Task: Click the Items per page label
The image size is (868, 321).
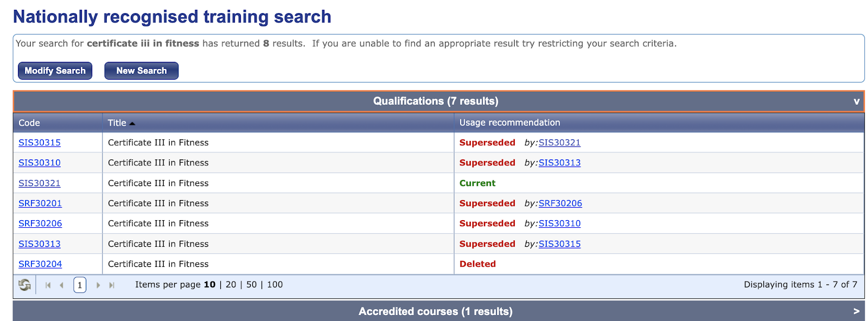Action: click(x=168, y=285)
